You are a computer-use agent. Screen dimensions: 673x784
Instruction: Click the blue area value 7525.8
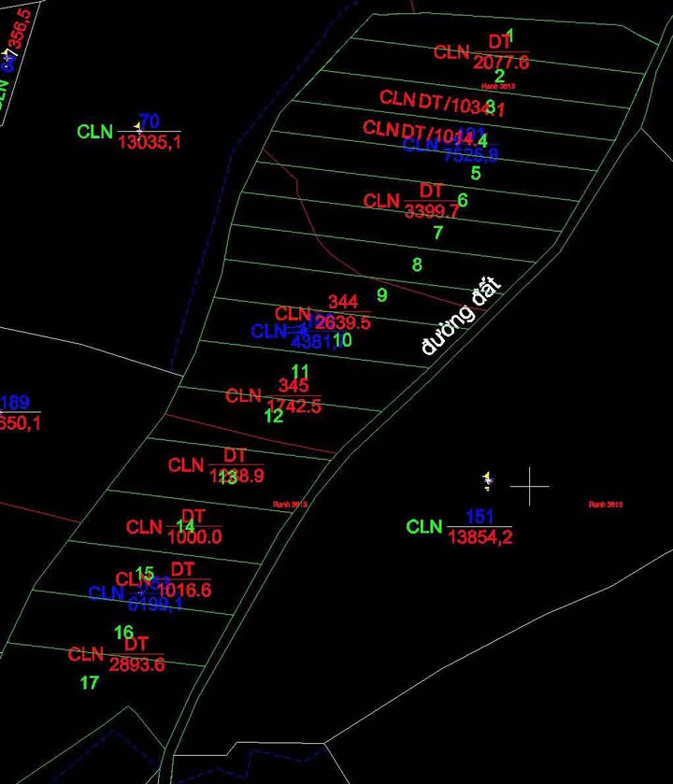pyautogui.click(x=471, y=154)
